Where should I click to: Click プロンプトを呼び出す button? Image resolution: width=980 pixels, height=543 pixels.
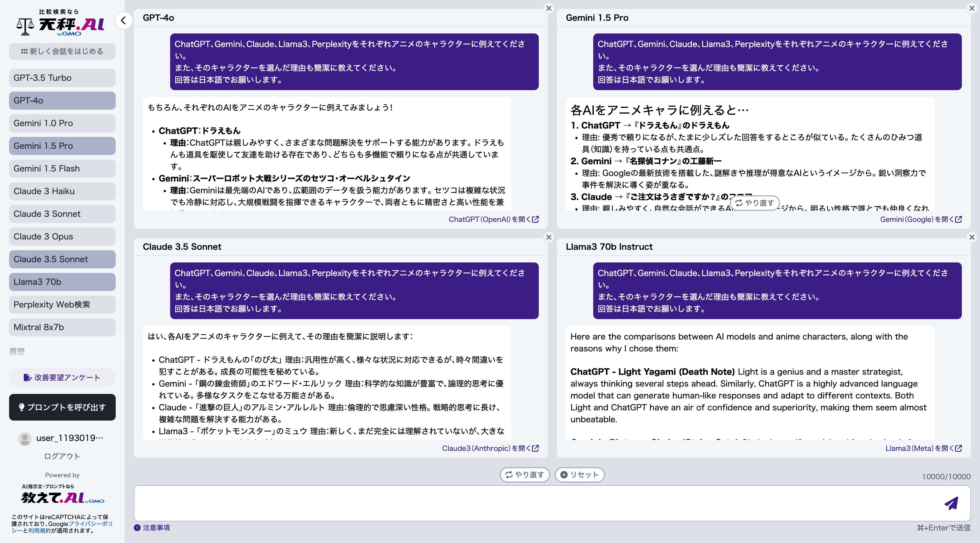click(x=62, y=407)
